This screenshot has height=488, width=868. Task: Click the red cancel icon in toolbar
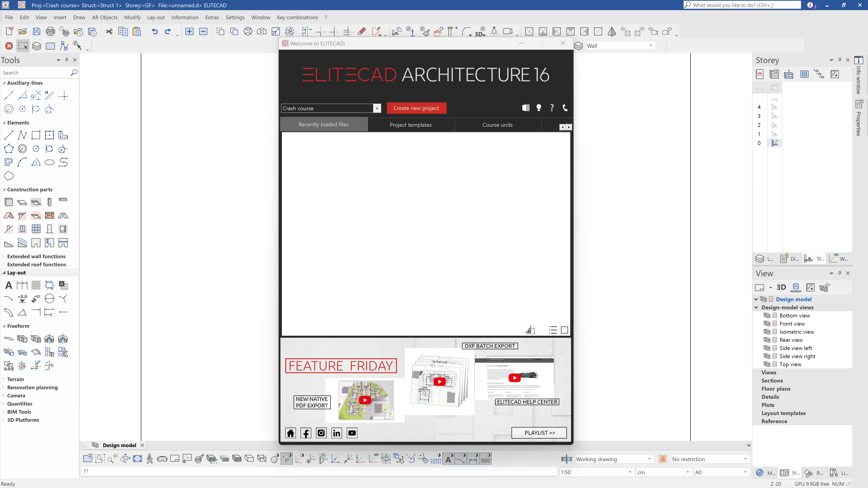(9, 46)
